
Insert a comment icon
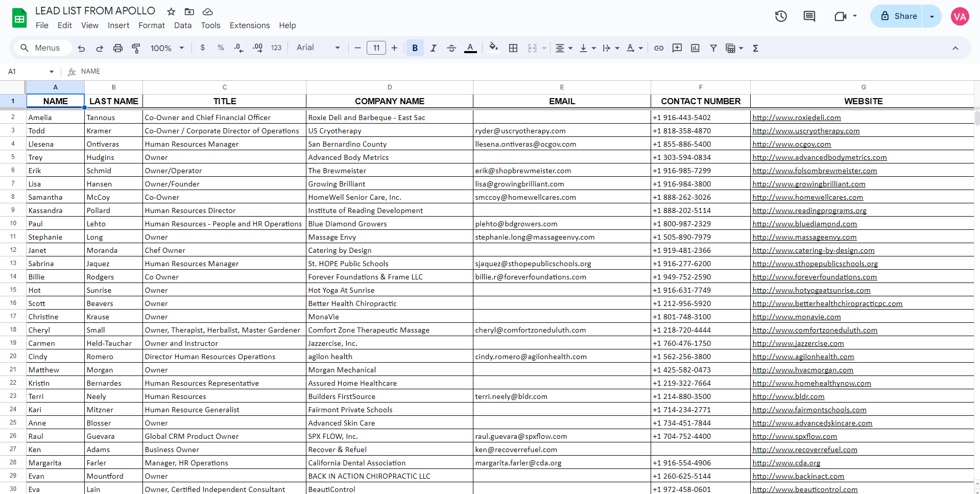click(x=677, y=48)
